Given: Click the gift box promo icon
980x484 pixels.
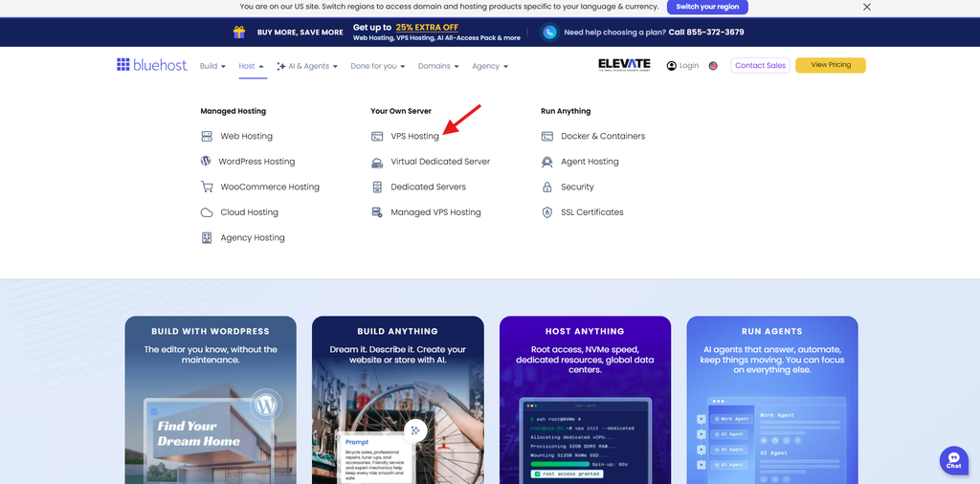Looking at the screenshot, I should click(239, 32).
